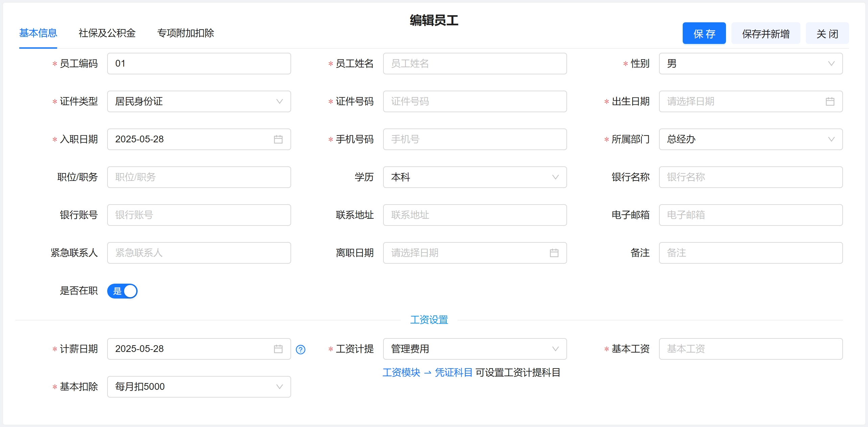
Task: Open the 所属部门 dropdown showing 总经办
Action: [750, 139]
